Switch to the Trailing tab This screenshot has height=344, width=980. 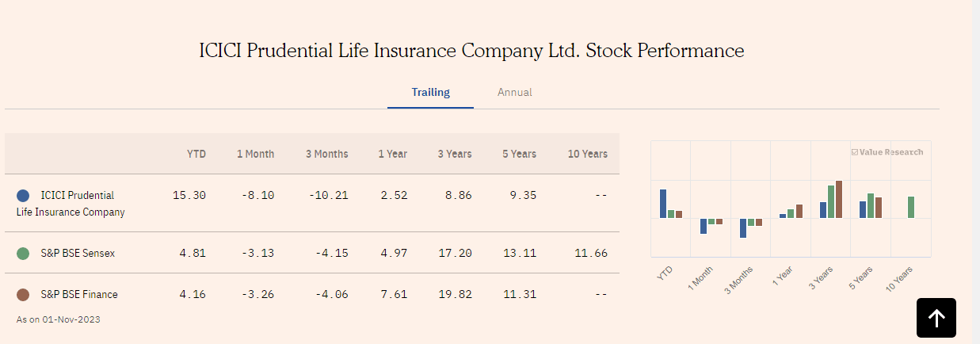click(430, 92)
